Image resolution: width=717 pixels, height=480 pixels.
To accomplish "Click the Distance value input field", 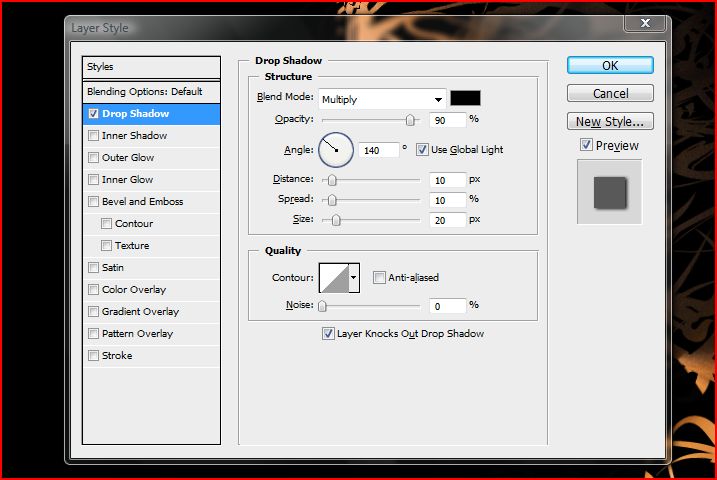I will click(450, 180).
